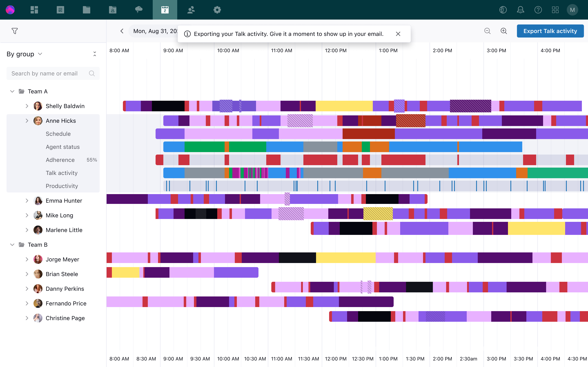This screenshot has height=367, width=588.
Task: Click the help question mark icon
Action: [538, 10]
